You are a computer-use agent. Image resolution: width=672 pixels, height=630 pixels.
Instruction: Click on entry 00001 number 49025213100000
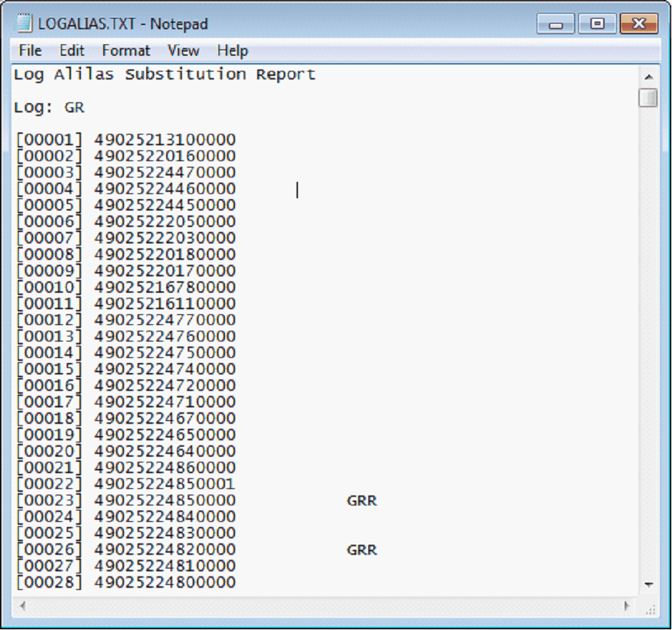[165, 140]
